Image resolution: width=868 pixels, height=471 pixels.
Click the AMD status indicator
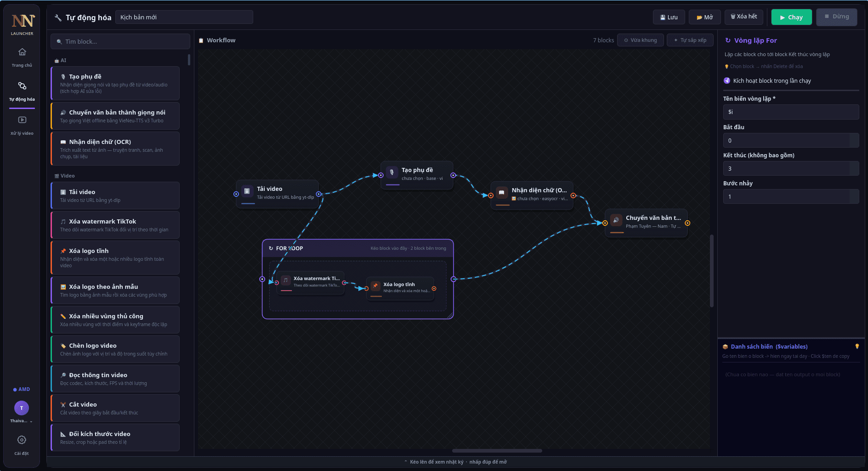point(22,390)
